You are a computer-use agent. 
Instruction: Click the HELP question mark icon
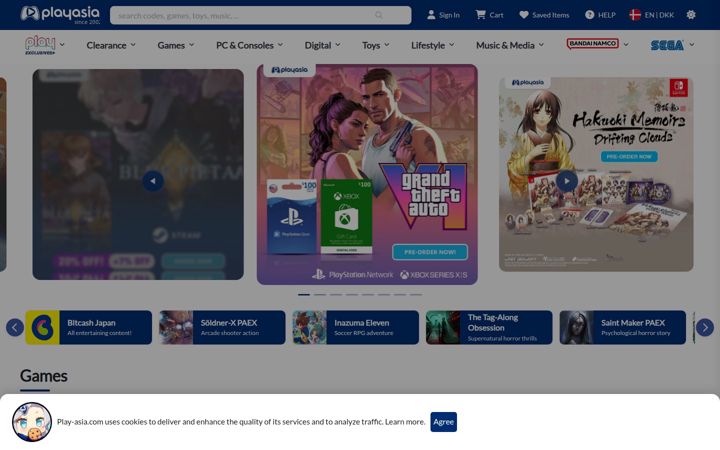pyautogui.click(x=590, y=15)
